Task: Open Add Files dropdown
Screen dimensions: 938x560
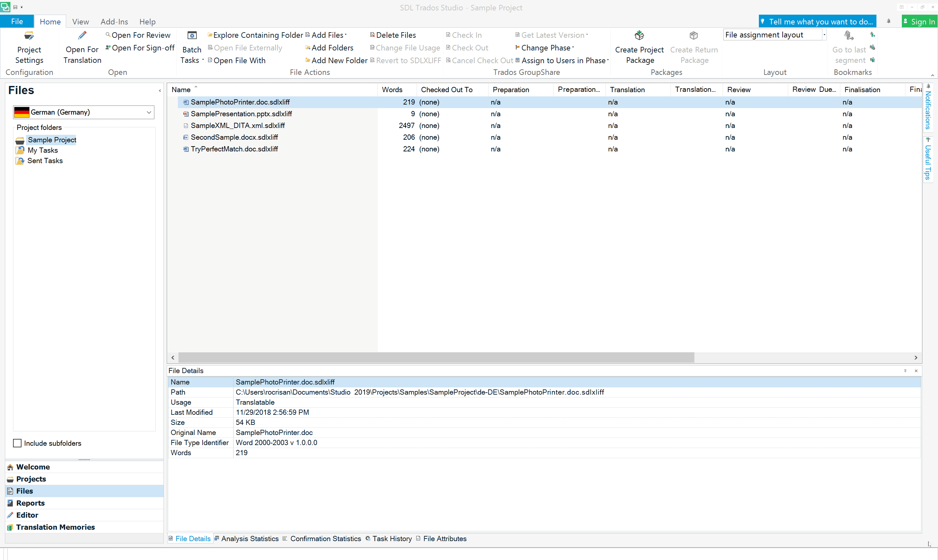Action: [x=326, y=35]
